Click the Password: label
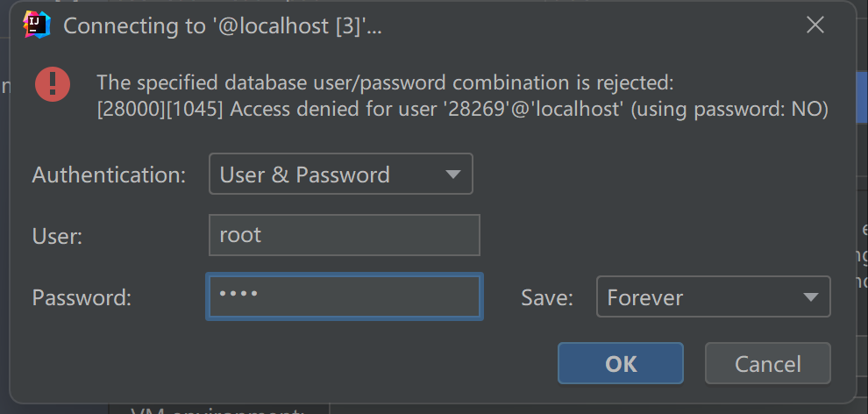Image resolution: width=868 pixels, height=414 pixels. click(82, 297)
